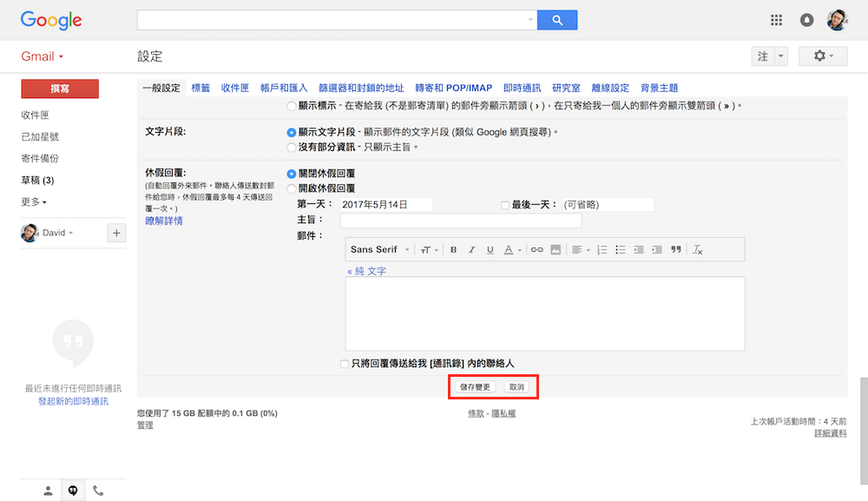The width and height of the screenshot is (868, 501).
Task: Open the settings gear dropdown
Action: [823, 56]
